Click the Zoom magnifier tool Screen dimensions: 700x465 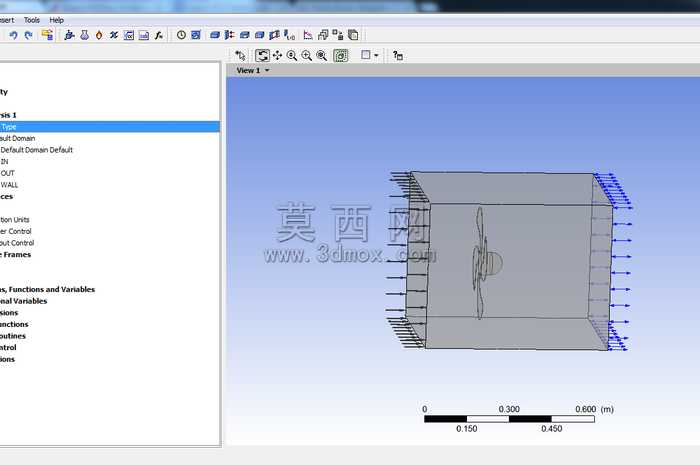point(292,55)
